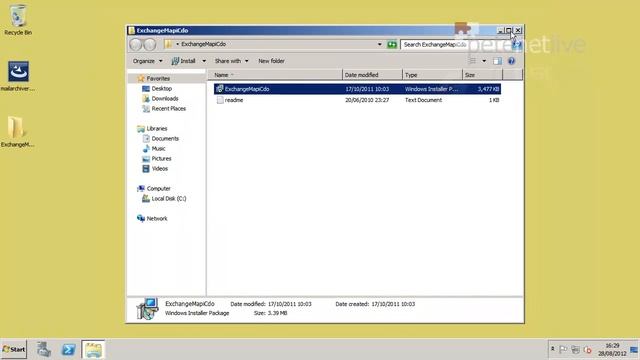Click New folder button

(271, 61)
